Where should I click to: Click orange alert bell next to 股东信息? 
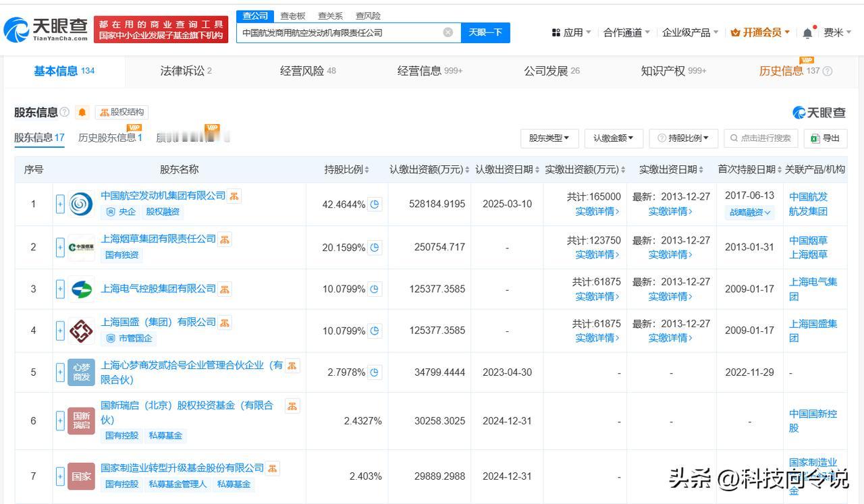82,112
